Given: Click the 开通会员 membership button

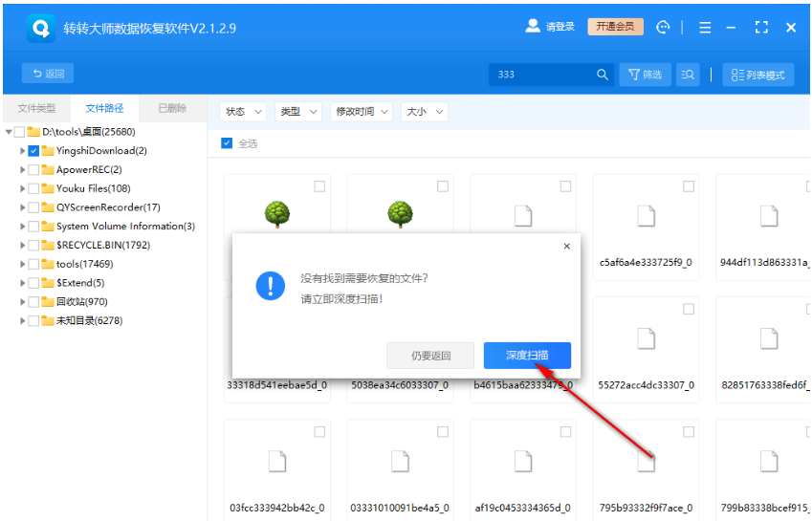Looking at the screenshot, I should 615,27.
